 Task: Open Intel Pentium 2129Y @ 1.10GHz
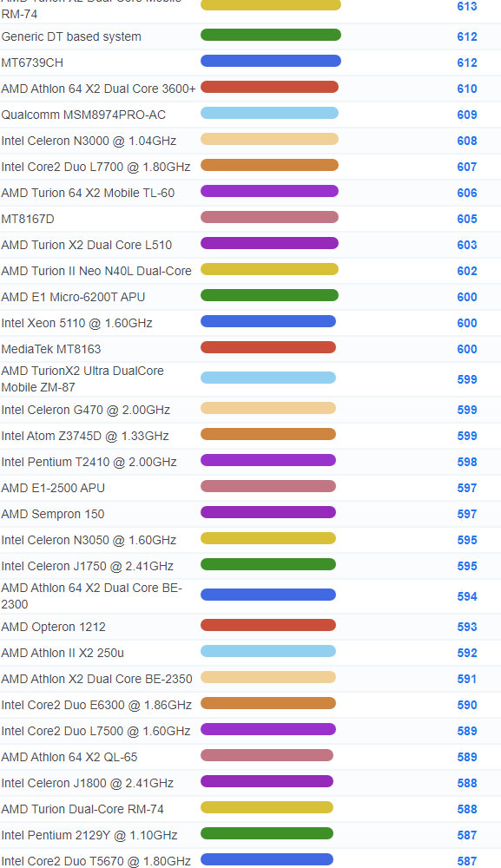point(89,835)
